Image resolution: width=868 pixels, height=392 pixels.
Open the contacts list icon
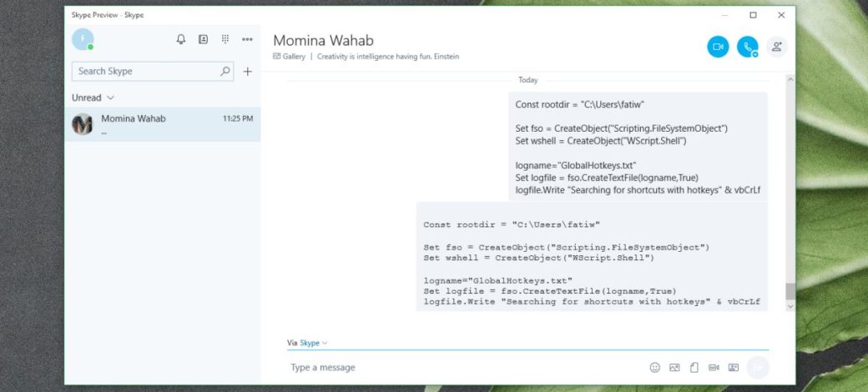(203, 39)
